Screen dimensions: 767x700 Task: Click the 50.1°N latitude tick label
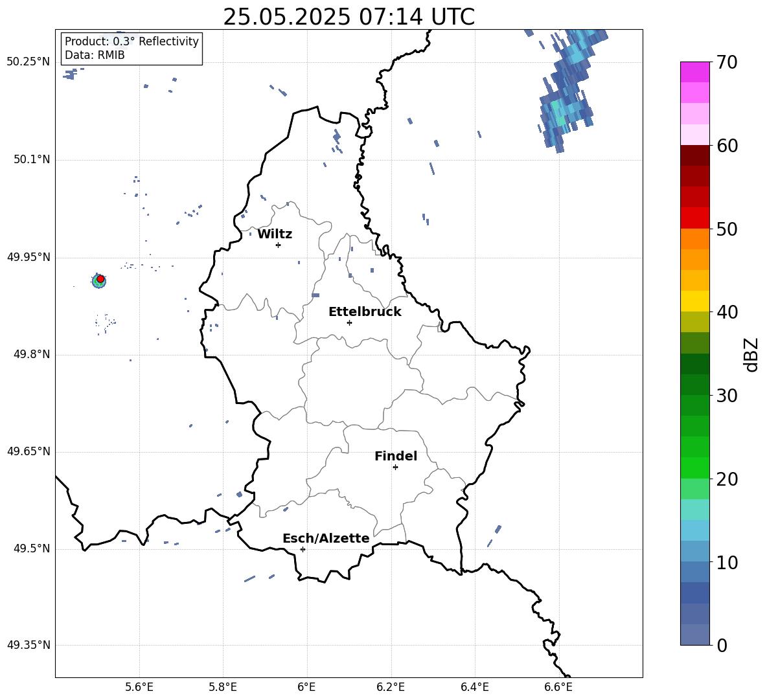[31, 160]
